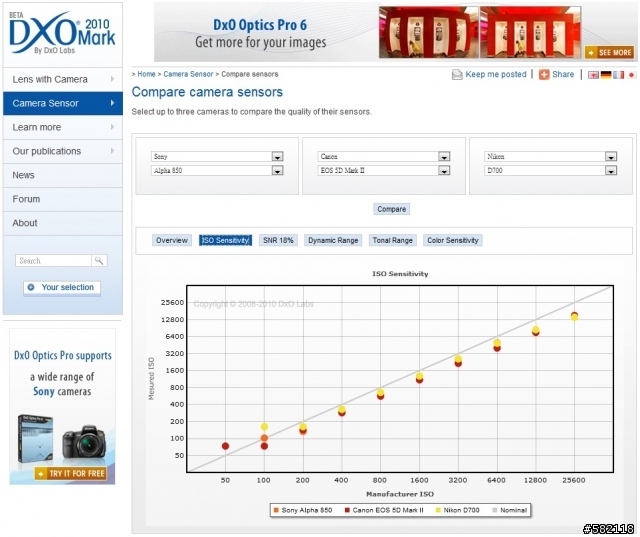The width and height of the screenshot is (640, 537).
Task: Switch language with the UK flag icon
Action: [x=593, y=75]
